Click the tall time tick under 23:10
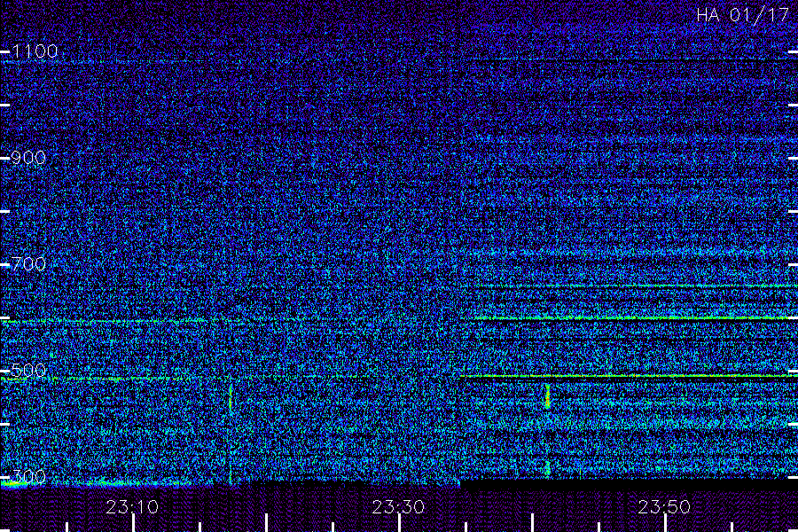The height and width of the screenshot is (532, 798). point(133,523)
